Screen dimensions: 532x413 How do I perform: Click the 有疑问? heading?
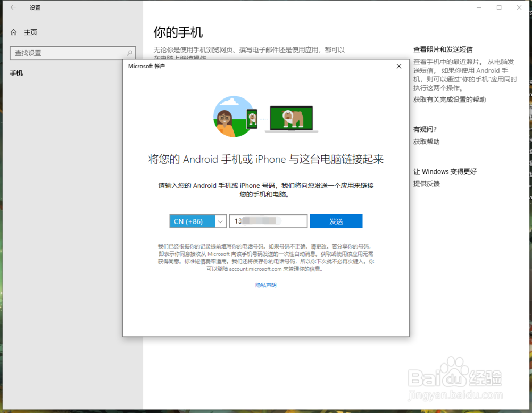pos(425,129)
